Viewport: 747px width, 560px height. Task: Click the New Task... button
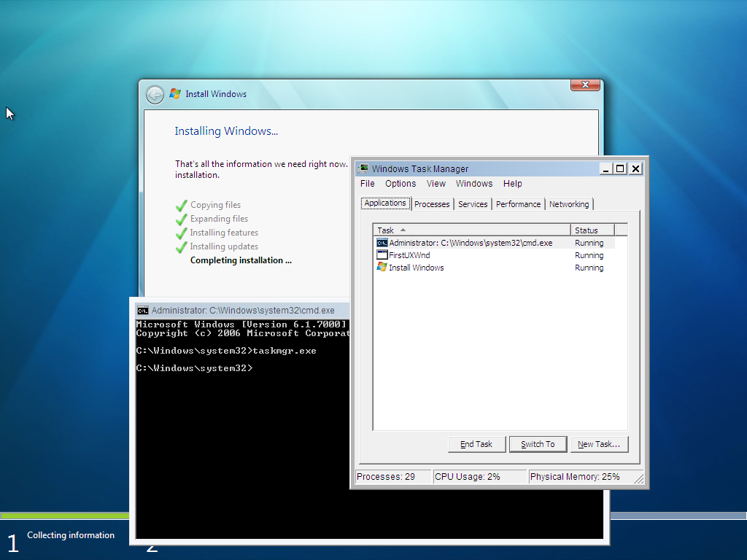598,444
